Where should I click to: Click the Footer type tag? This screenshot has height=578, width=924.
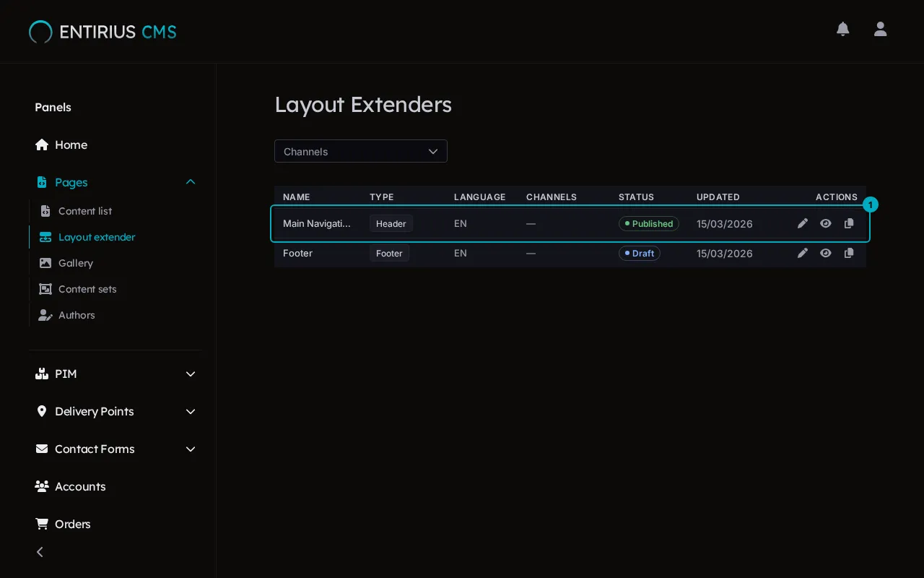(x=389, y=253)
